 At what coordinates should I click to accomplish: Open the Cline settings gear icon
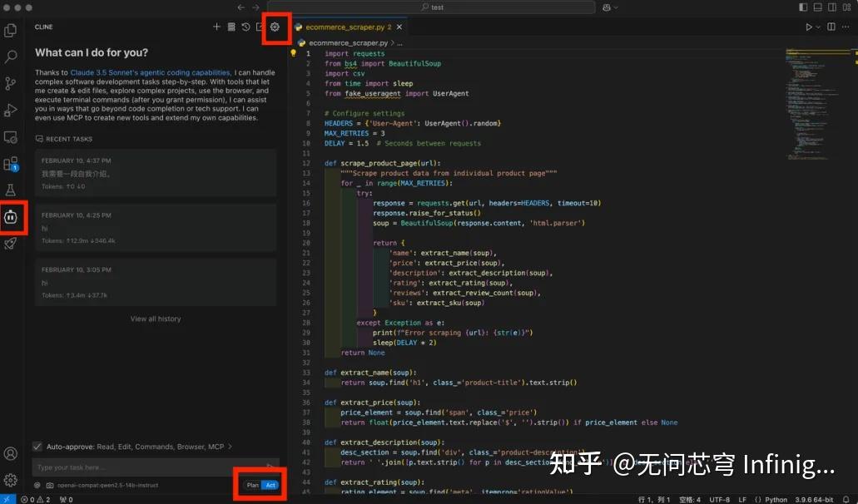(x=275, y=27)
